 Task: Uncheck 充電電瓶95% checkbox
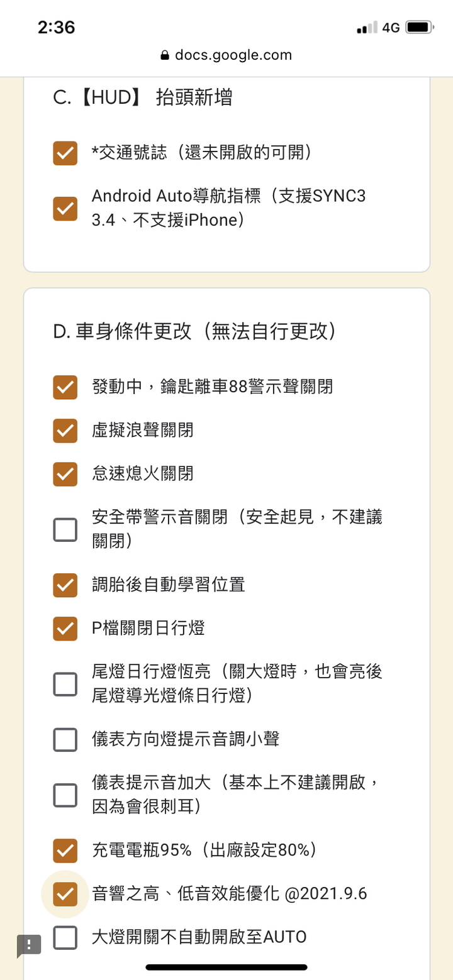click(65, 851)
